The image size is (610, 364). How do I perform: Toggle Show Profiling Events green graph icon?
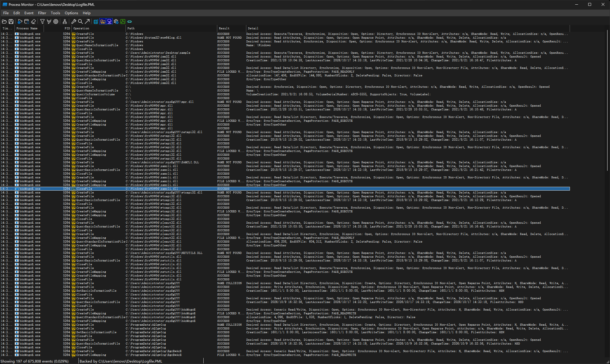click(x=123, y=21)
